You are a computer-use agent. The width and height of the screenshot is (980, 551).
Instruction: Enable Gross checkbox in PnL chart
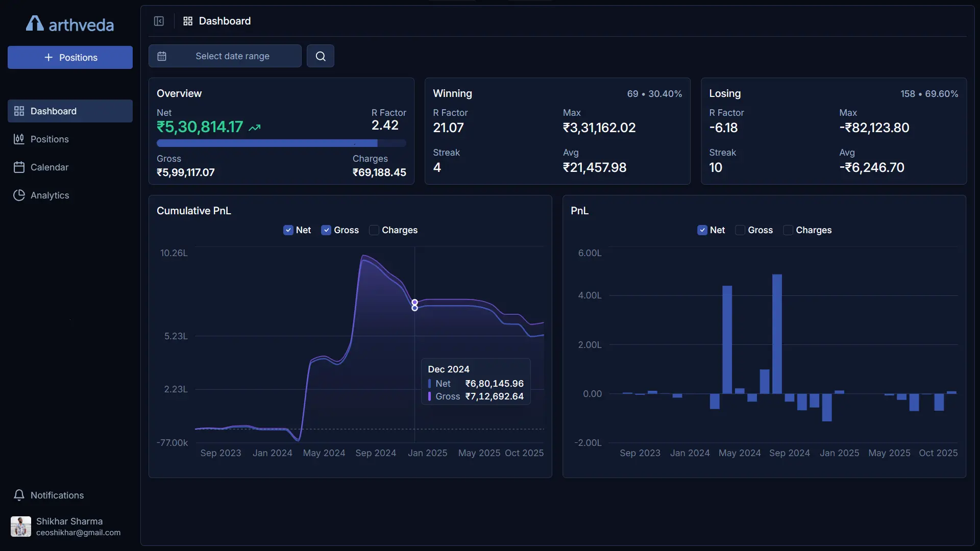(x=741, y=230)
